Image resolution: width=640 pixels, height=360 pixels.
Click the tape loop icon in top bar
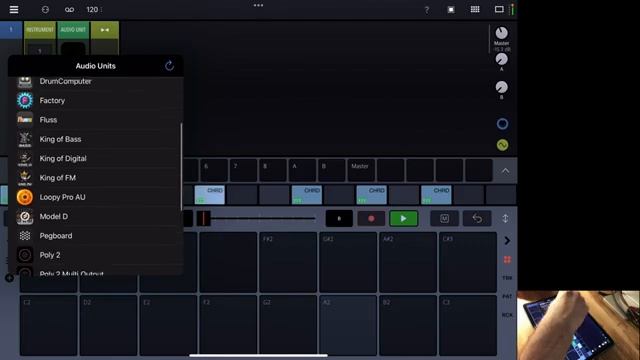click(69, 9)
